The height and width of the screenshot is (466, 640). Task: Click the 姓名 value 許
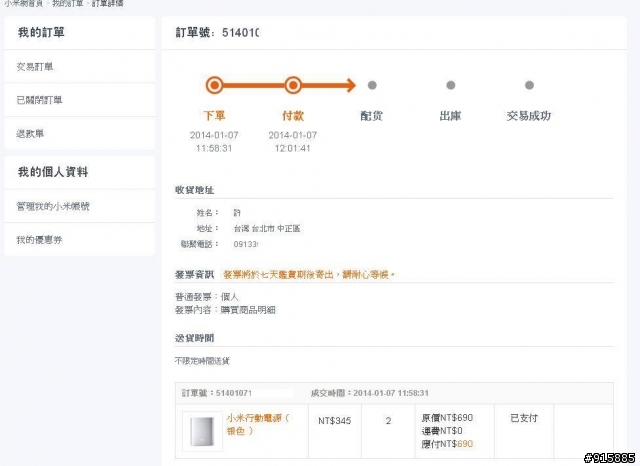point(237,213)
